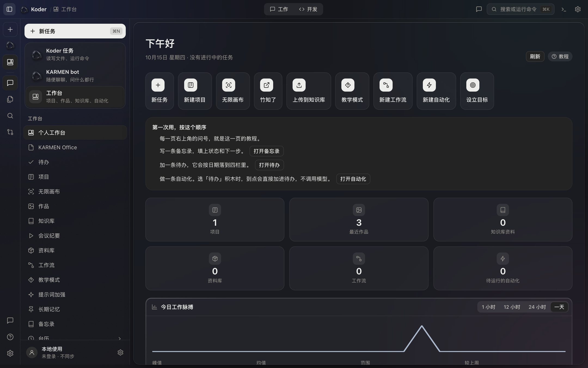Click the 工作台 breadcrumb in title bar
Viewport: 588px width, 368px height.
(x=65, y=9)
